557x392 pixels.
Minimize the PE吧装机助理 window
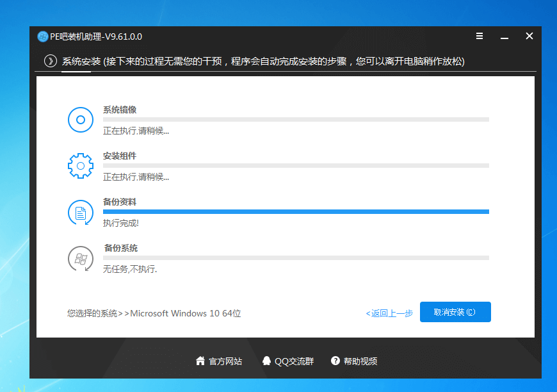(505, 38)
